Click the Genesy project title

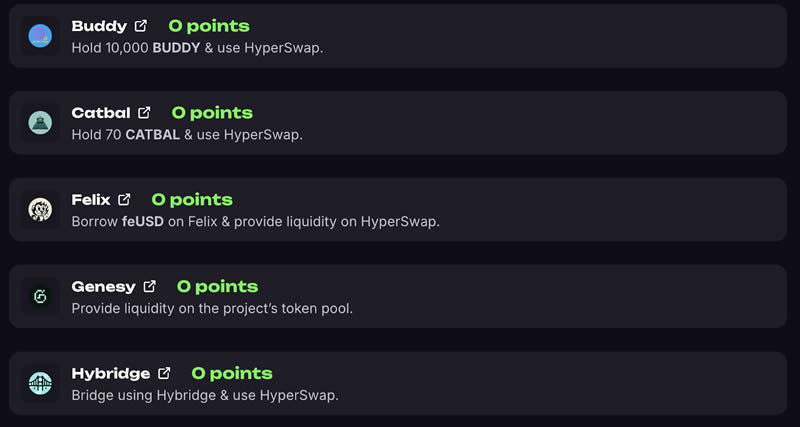pyautogui.click(x=104, y=287)
